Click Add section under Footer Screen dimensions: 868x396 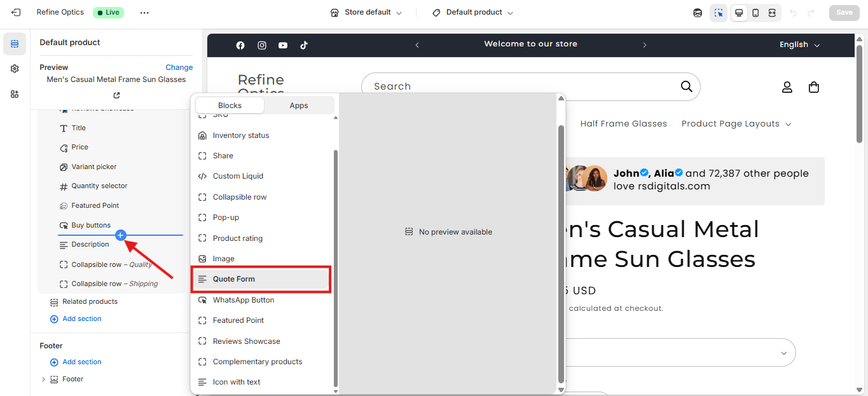point(81,362)
